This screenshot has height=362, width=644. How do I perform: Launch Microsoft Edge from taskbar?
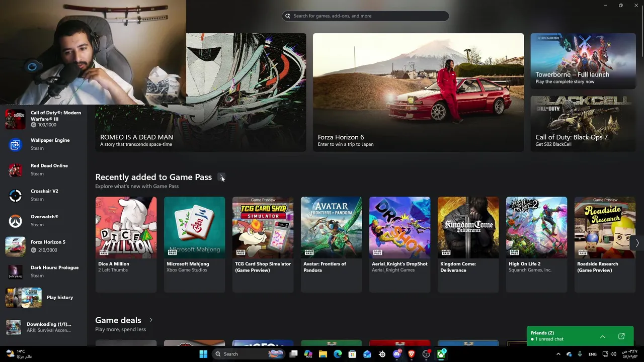coord(338,354)
